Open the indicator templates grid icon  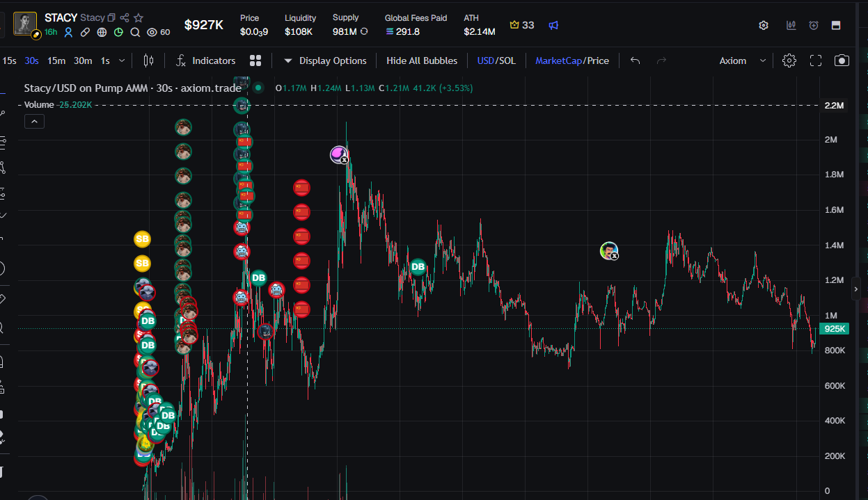tap(255, 61)
